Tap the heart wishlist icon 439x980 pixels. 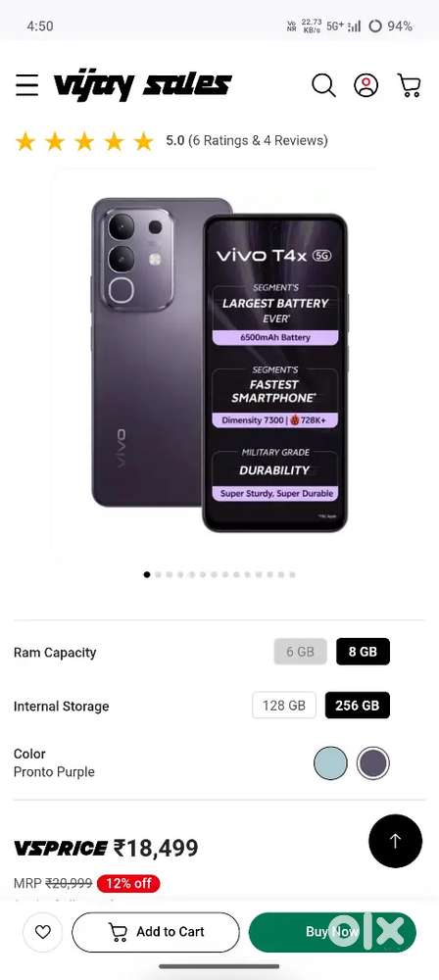tap(42, 932)
